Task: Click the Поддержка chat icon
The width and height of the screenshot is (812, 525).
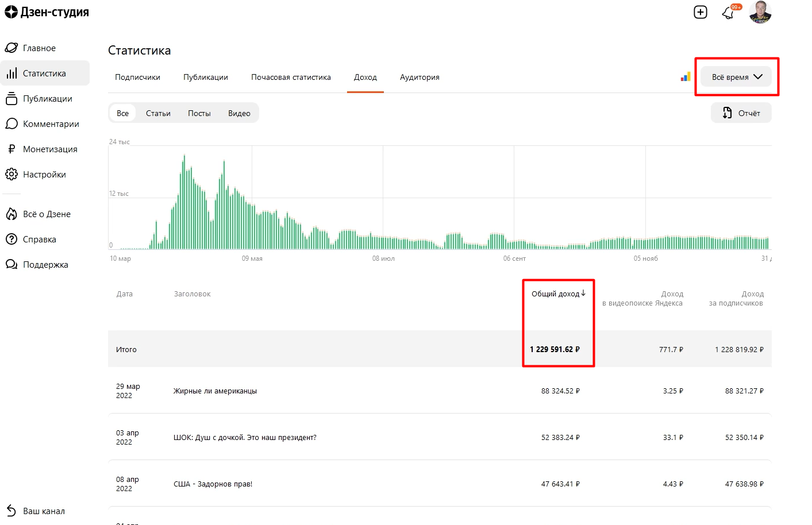Action: point(11,264)
